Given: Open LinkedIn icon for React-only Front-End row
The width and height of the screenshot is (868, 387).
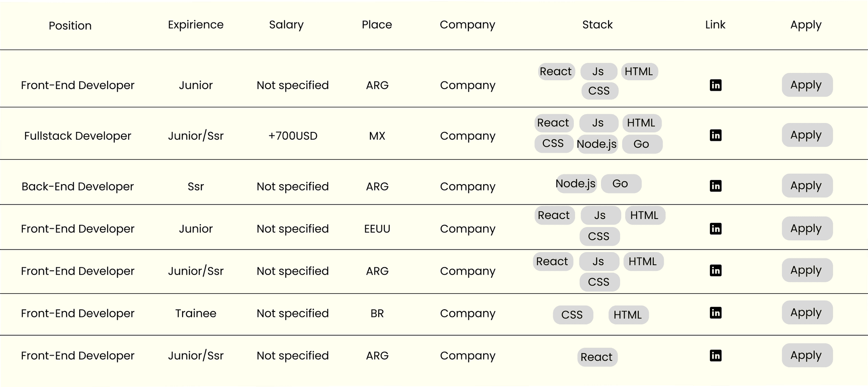Looking at the screenshot, I should pyautogui.click(x=715, y=356).
